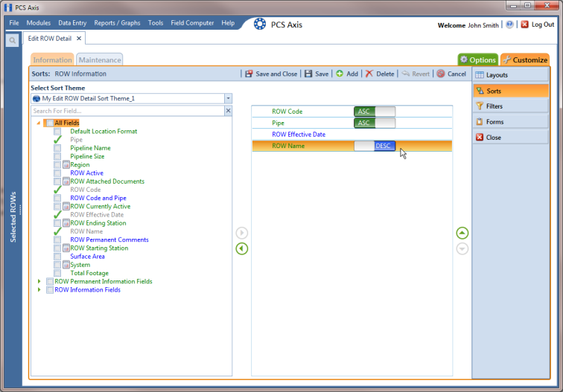Viewport: 563px width, 392px height.
Task: Check the Pipeline Size checkbox
Action: [x=57, y=156]
